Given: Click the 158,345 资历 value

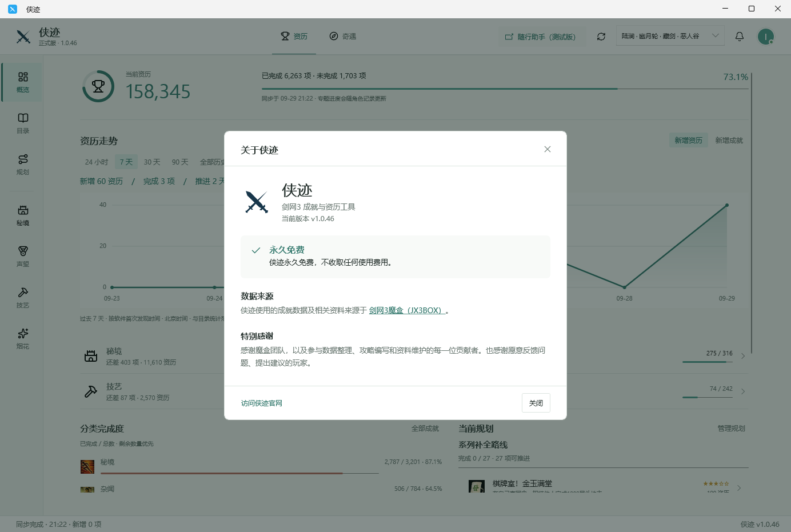Looking at the screenshot, I should point(158,91).
